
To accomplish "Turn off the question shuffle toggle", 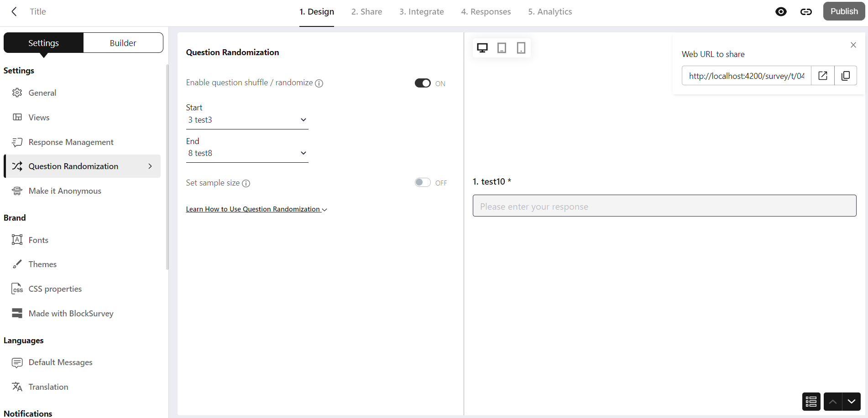I will [423, 83].
